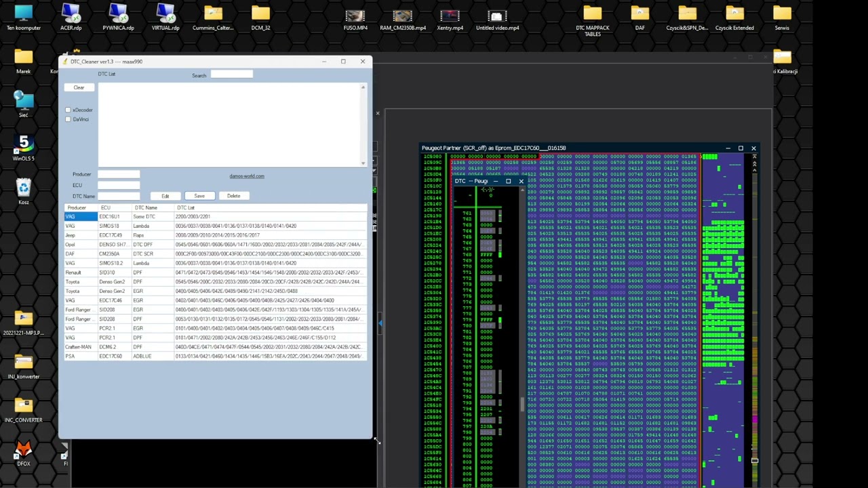
Task: Select the VAG PCR2.1 DPF row
Action: tap(216, 338)
